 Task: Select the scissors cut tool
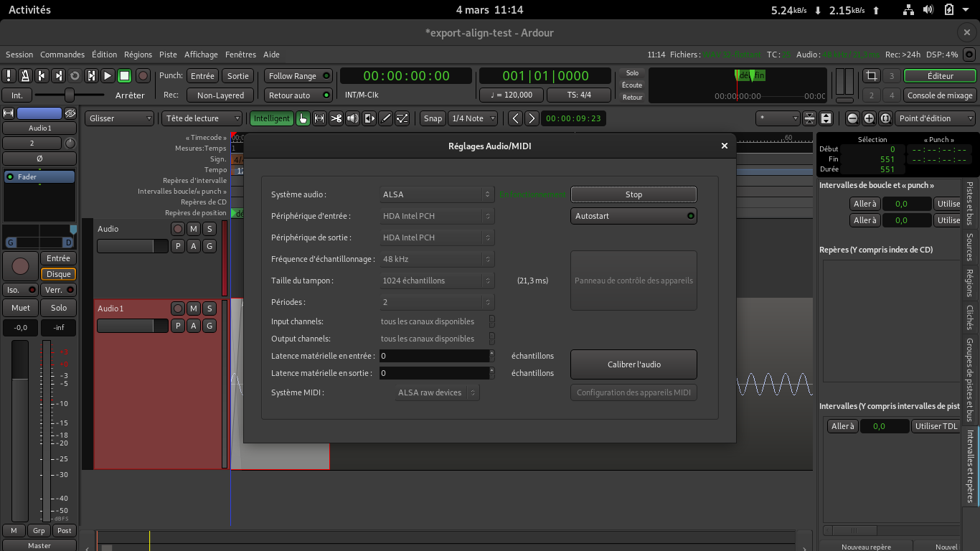[336, 118]
